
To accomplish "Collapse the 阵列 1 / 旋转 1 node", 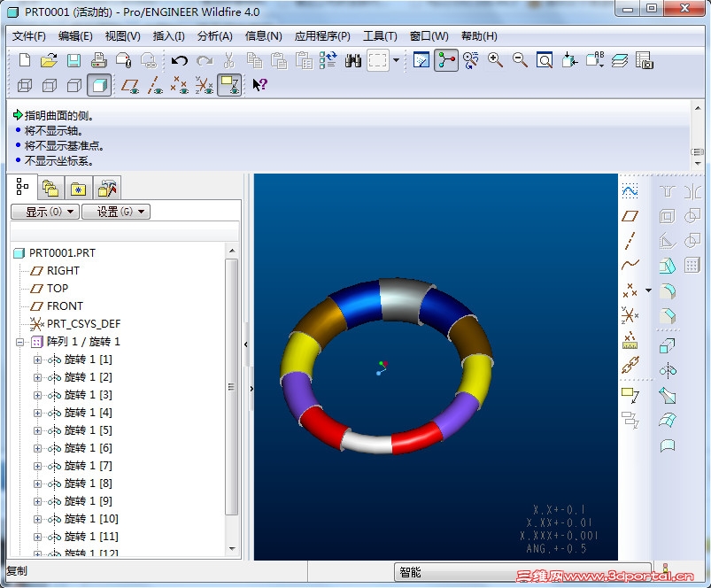I will pos(20,342).
